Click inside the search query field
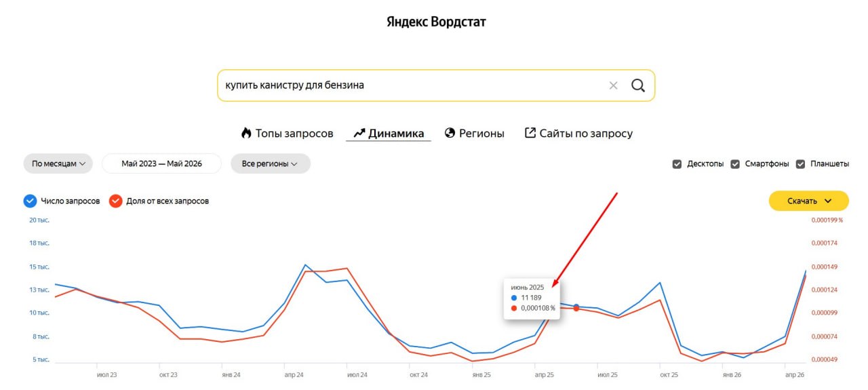This screenshot has width=868, height=390. (x=414, y=85)
